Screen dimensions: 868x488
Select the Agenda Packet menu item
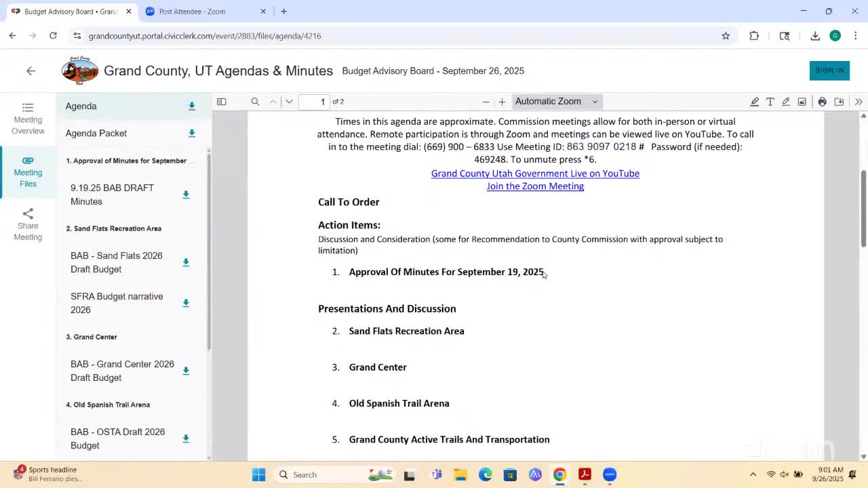tap(96, 133)
